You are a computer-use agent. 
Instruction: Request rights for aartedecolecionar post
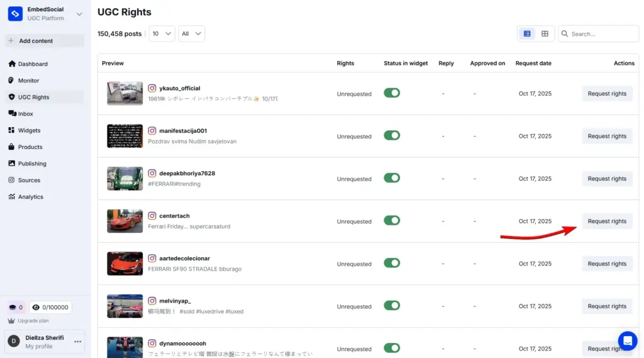pos(607,264)
